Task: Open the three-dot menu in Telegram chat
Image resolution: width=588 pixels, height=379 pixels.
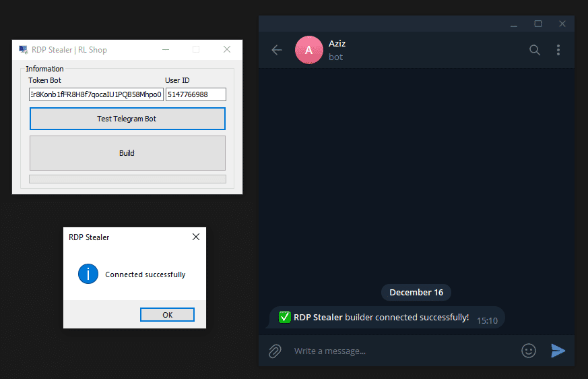Action: coord(558,50)
